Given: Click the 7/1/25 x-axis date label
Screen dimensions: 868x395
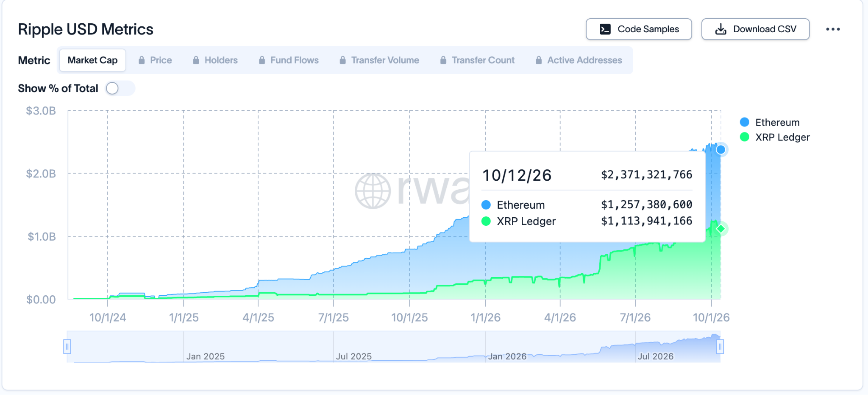Looking at the screenshot, I should coord(334,317).
